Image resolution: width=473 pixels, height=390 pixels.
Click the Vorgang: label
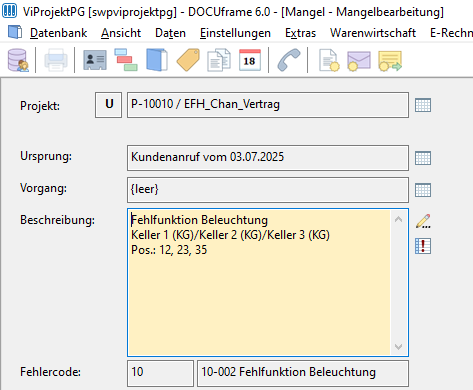click(x=43, y=188)
